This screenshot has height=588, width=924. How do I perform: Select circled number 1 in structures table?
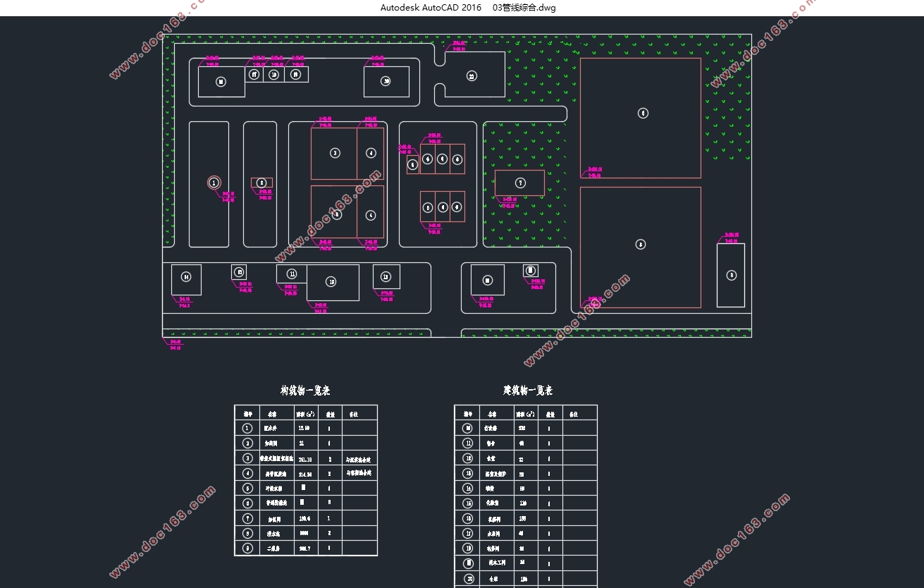[247, 428]
